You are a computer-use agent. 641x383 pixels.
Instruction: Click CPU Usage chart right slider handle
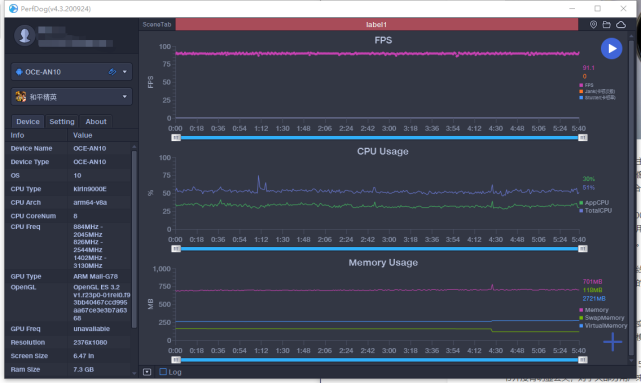[x=583, y=249]
